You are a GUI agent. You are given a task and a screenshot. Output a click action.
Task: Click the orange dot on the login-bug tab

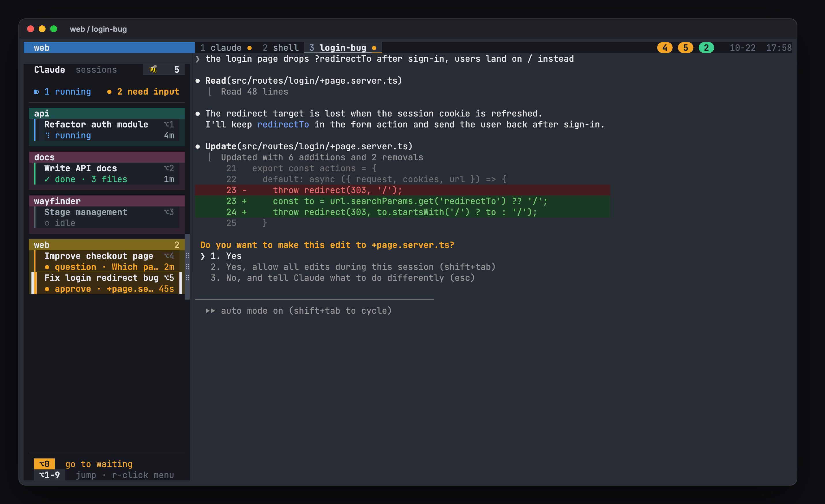click(x=374, y=48)
